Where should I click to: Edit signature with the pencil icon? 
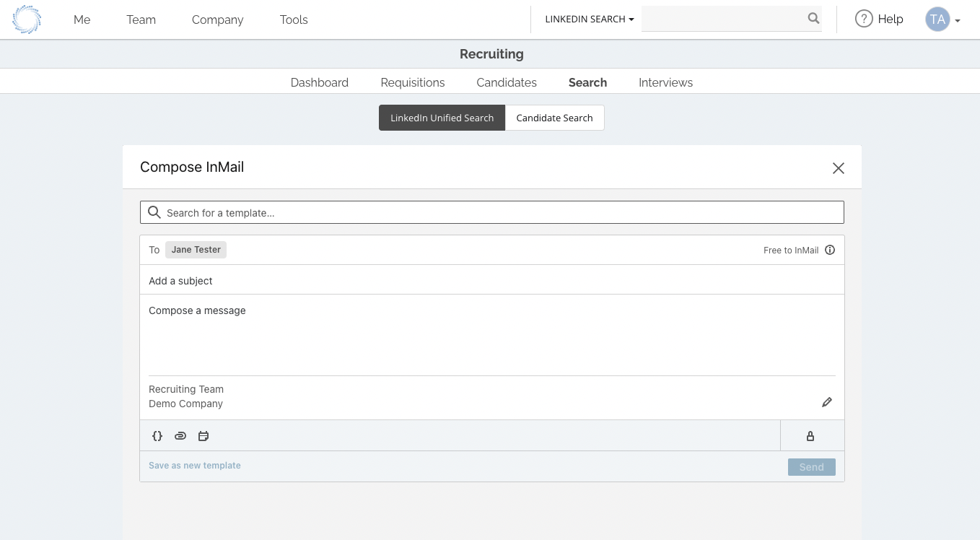click(827, 402)
